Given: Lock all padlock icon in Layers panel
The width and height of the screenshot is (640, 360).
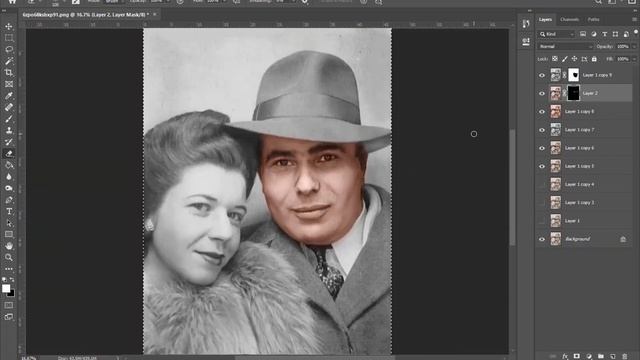Looking at the screenshot, I should pyautogui.click(x=594, y=59).
